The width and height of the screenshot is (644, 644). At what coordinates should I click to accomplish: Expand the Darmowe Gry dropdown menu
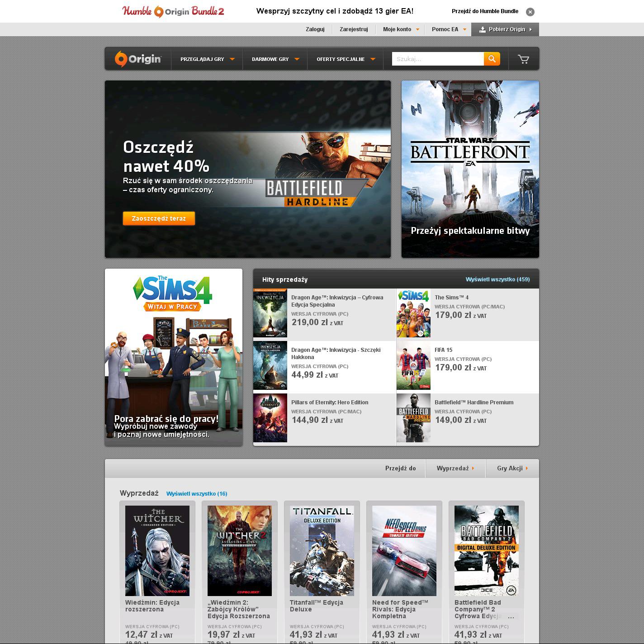pos(275,59)
